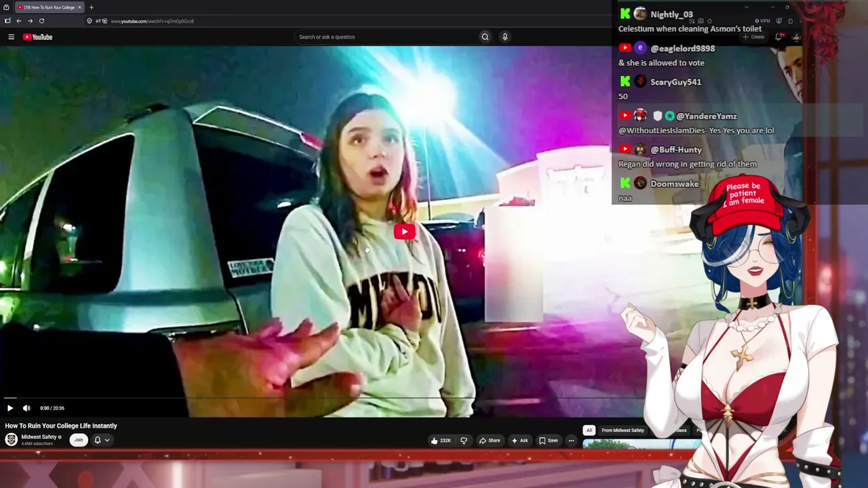
Task: Open the Midwest Safety channel name
Action: pyautogui.click(x=39, y=437)
